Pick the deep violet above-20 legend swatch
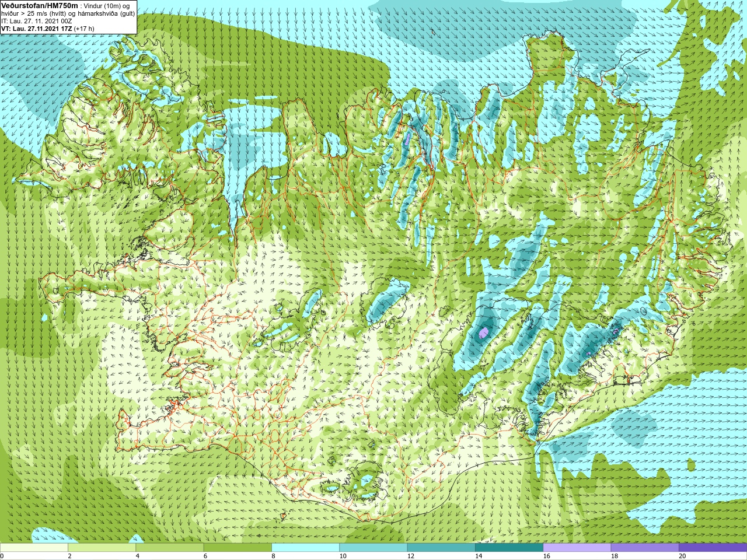The height and width of the screenshot is (560, 747). (x=713, y=548)
